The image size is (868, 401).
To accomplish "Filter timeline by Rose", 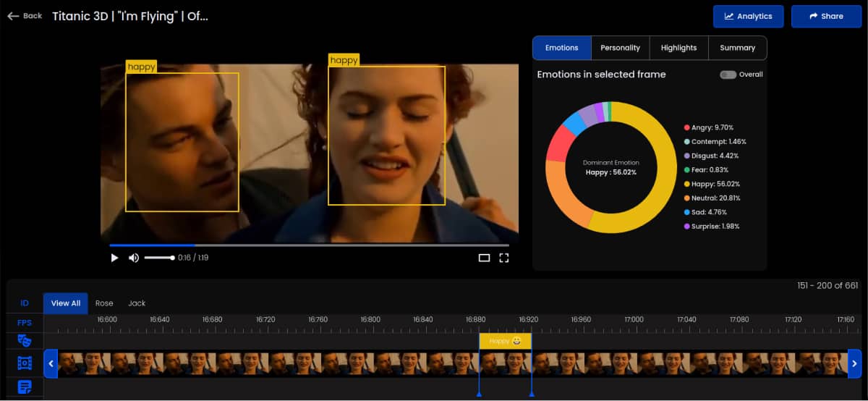I will pos(104,303).
